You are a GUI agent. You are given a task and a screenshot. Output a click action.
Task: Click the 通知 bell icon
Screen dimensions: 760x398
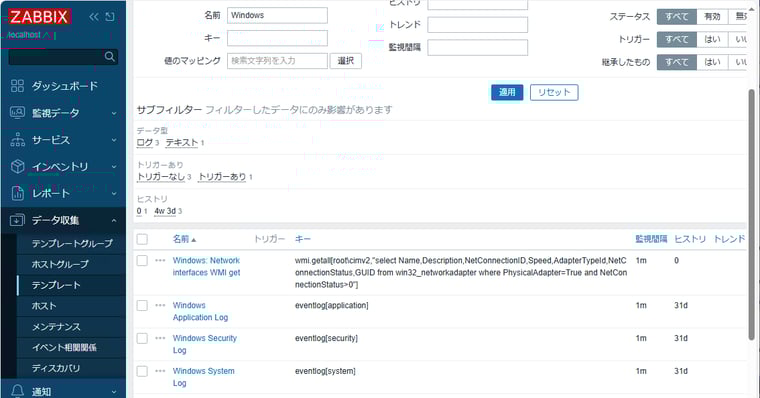pyautogui.click(x=17, y=391)
